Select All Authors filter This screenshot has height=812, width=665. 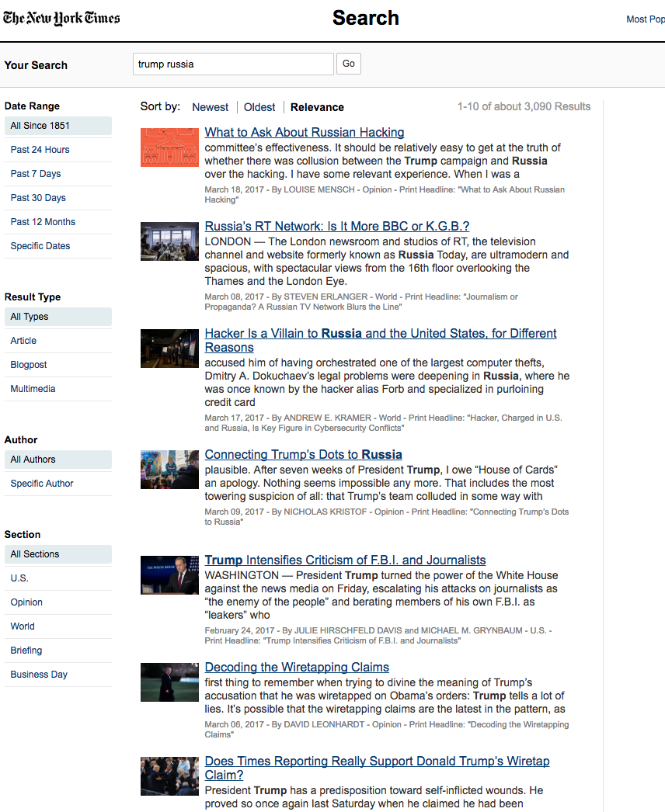[x=58, y=460]
